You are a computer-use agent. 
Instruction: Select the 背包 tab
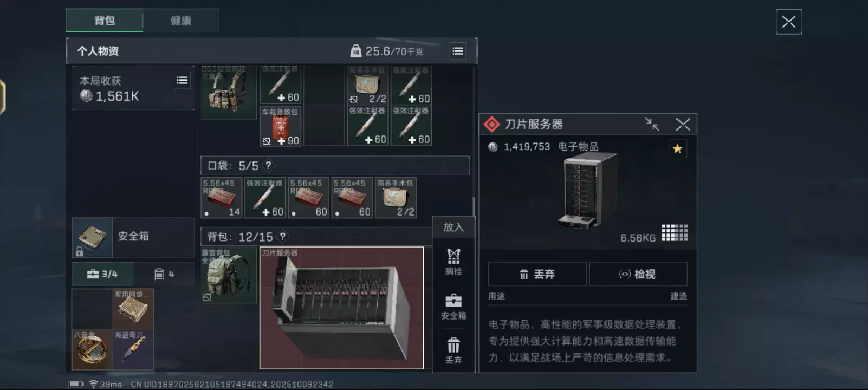coord(105,21)
